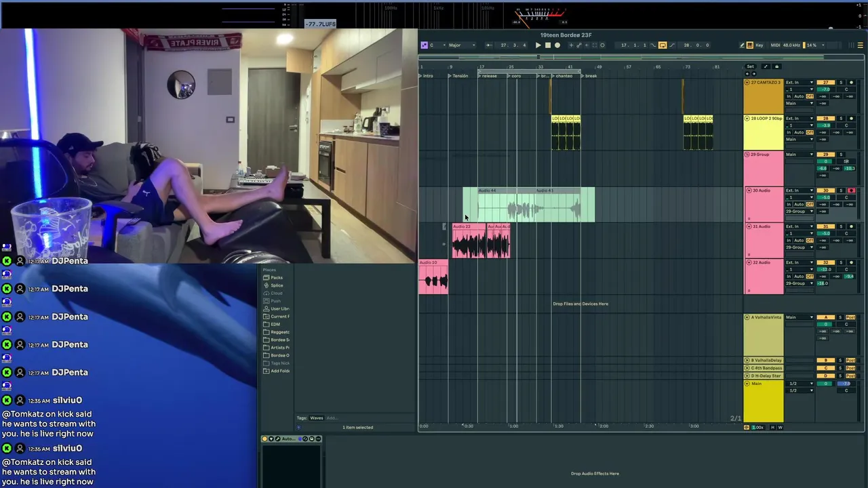The width and height of the screenshot is (868, 488).
Task: Click the Main track volume field
Action: coord(825,384)
